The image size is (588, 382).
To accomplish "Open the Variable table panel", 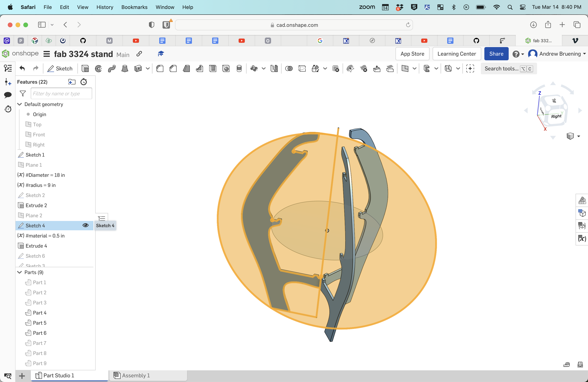I will coord(582,238).
